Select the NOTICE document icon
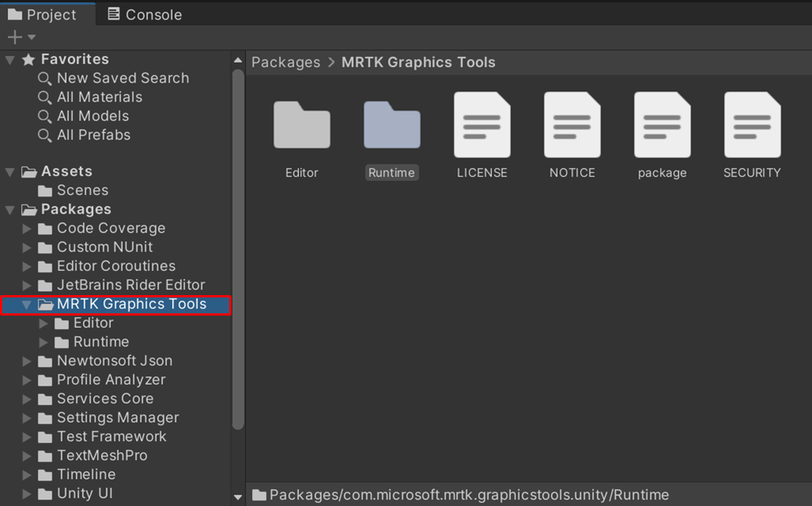This screenshot has width=812, height=506. pos(572,125)
